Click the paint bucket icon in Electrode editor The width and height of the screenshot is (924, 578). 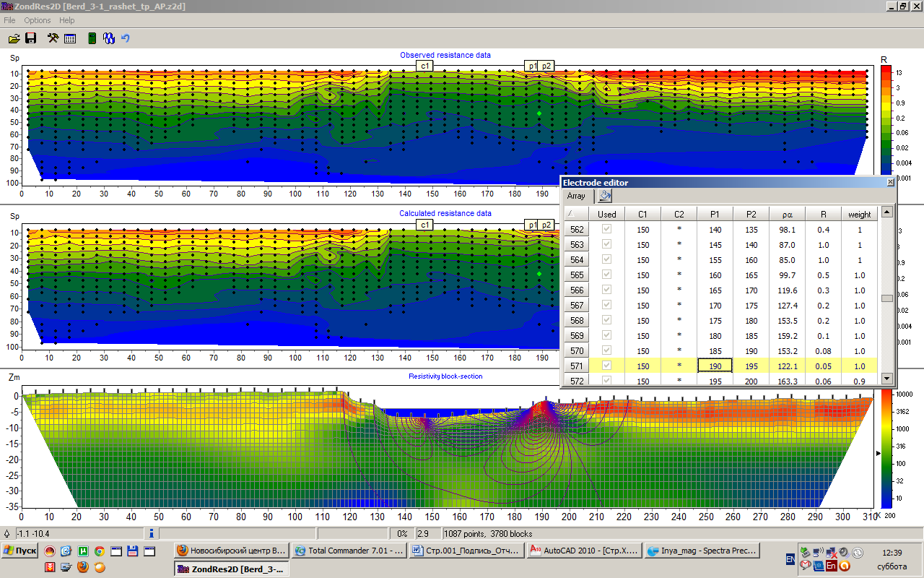coord(605,196)
